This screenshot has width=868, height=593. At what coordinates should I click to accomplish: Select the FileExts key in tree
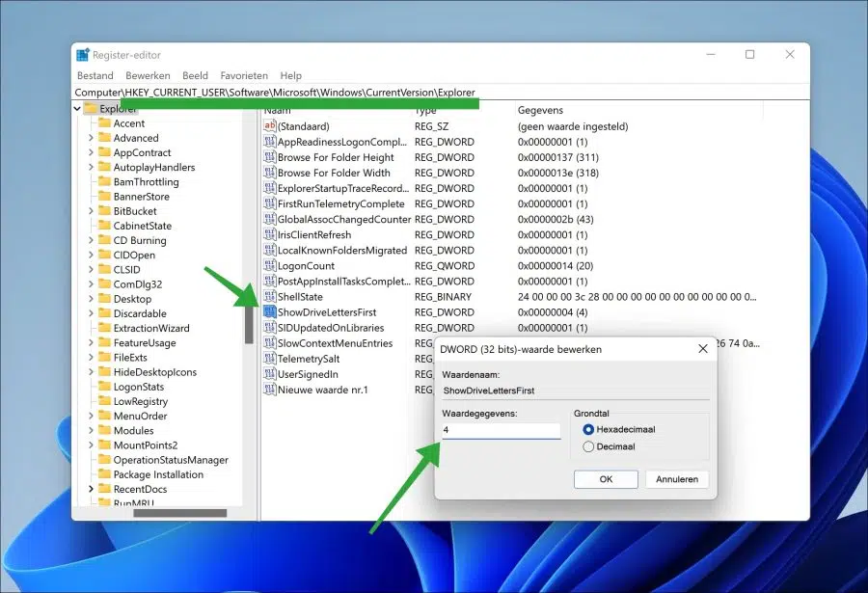point(130,358)
